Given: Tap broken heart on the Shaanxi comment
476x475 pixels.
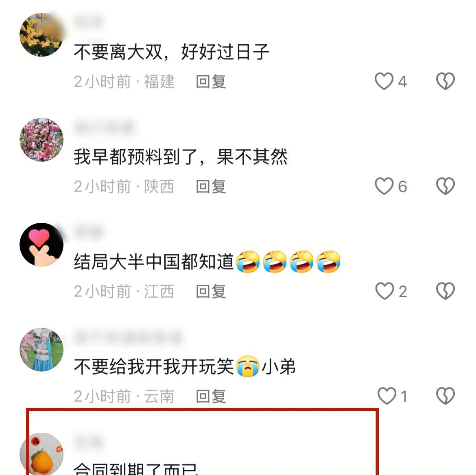Looking at the screenshot, I should click(x=445, y=186).
